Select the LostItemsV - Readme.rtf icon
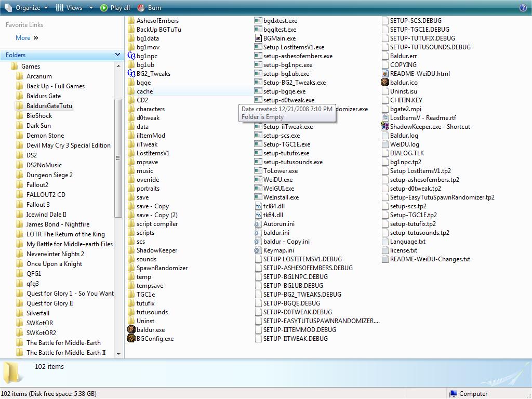 pos(385,118)
